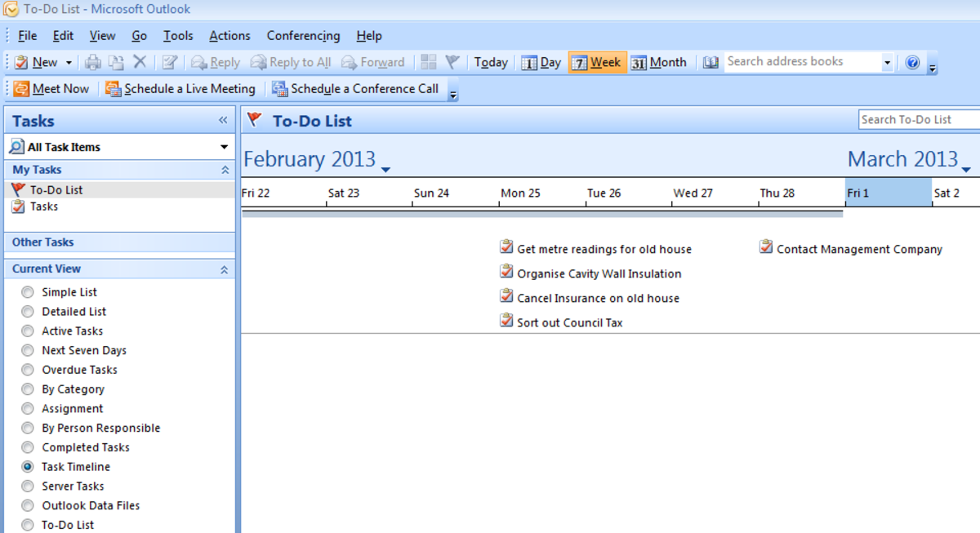Click the Month view calendar icon

coord(639,61)
